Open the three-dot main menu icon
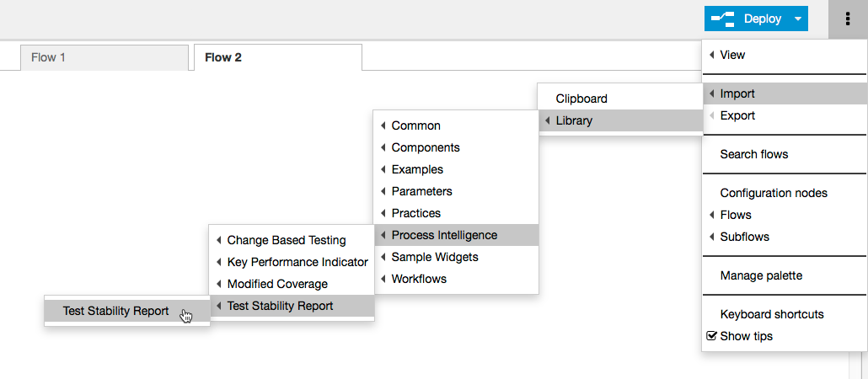Screen dimensions: 868x379 coord(848,19)
